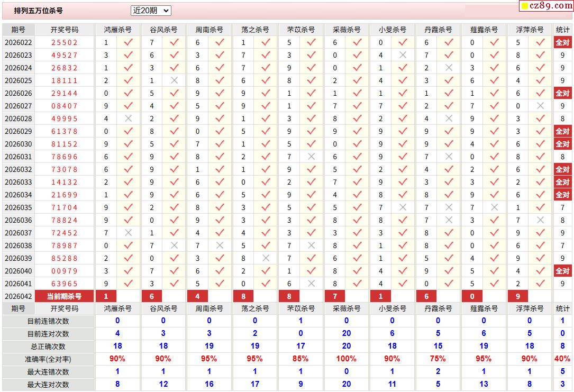
Task: Click the cz89.com site link
Action: (546, 5)
